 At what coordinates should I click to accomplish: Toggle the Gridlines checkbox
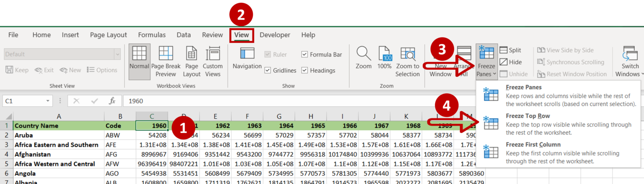point(267,71)
